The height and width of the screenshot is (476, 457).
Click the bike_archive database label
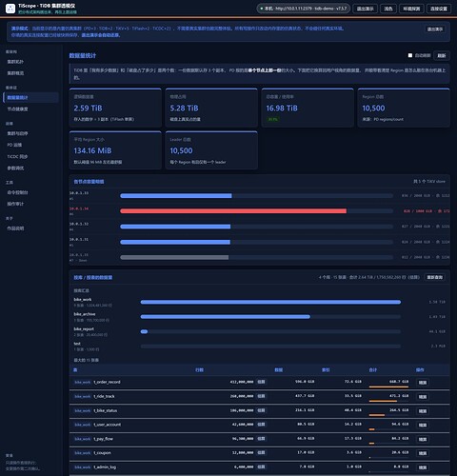[85, 314]
